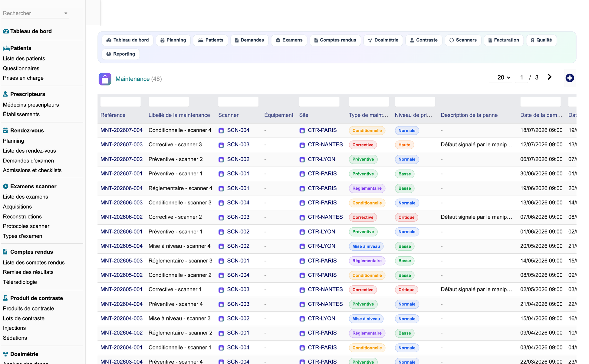Open Protocoles scanner in sidebar
The height and width of the screenshot is (364, 589).
(x=26, y=226)
